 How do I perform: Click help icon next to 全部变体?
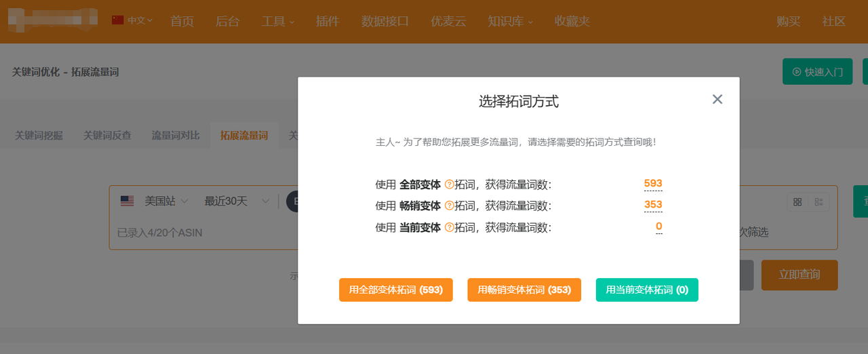(449, 184)
